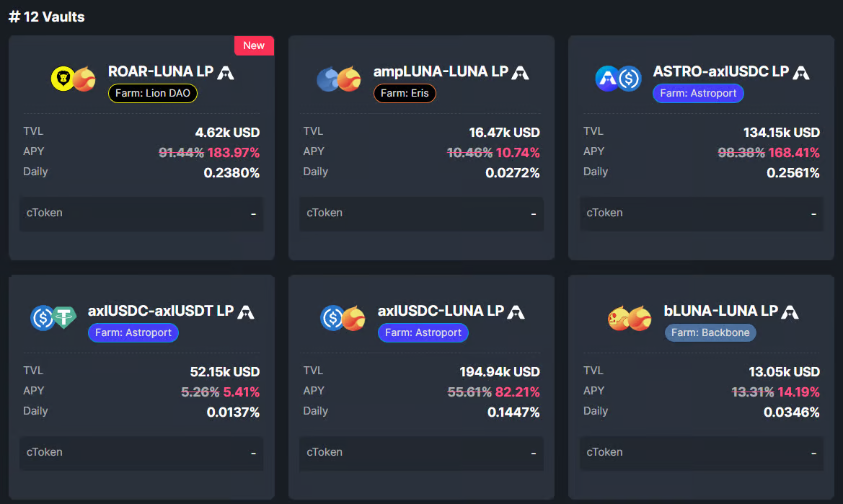
Task: Open the ampLUNA-LUNA LP vault title
Action: click(x=441, y=71)
